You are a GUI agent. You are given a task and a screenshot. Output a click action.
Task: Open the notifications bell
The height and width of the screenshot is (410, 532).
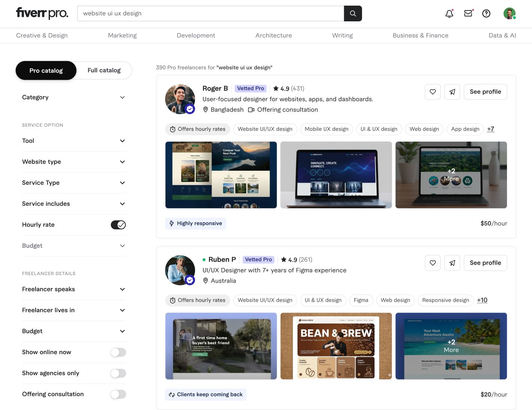click(449, 13)
